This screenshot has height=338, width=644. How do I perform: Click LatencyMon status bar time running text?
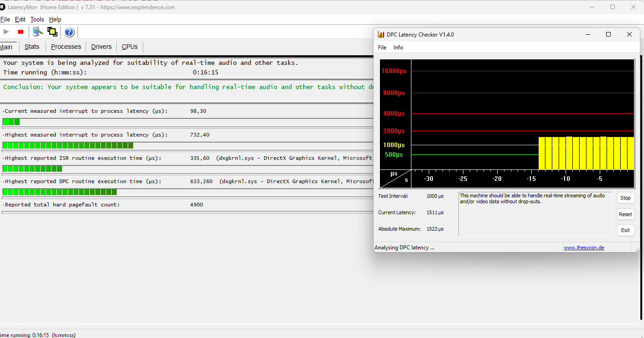point(38,335)
